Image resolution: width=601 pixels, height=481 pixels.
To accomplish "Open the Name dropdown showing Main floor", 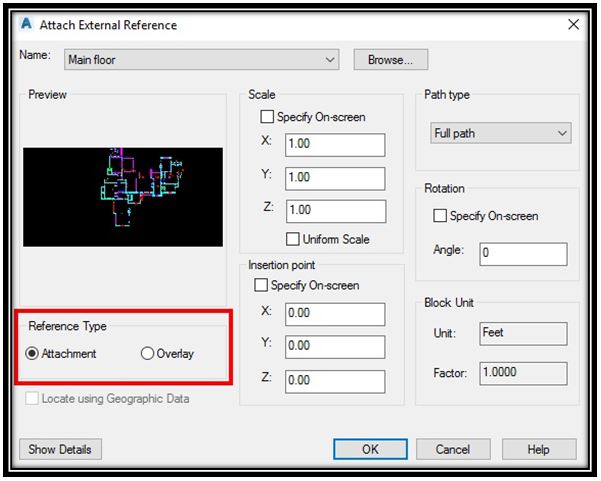I will pos(202,59).
